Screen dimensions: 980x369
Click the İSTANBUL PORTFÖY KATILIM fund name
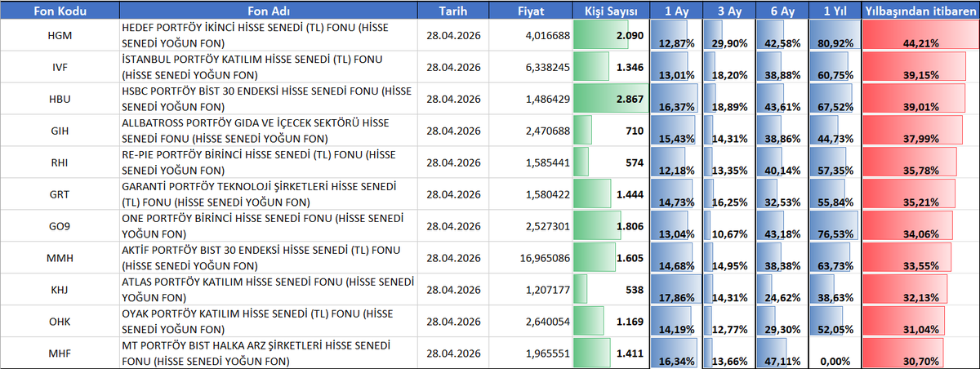tap(268, 67)
